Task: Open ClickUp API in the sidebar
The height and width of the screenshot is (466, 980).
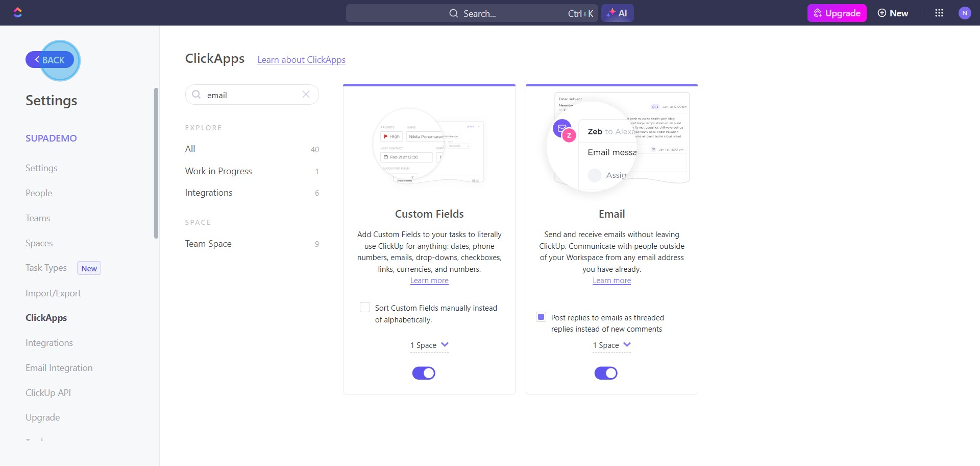Action: click(48, 393)
